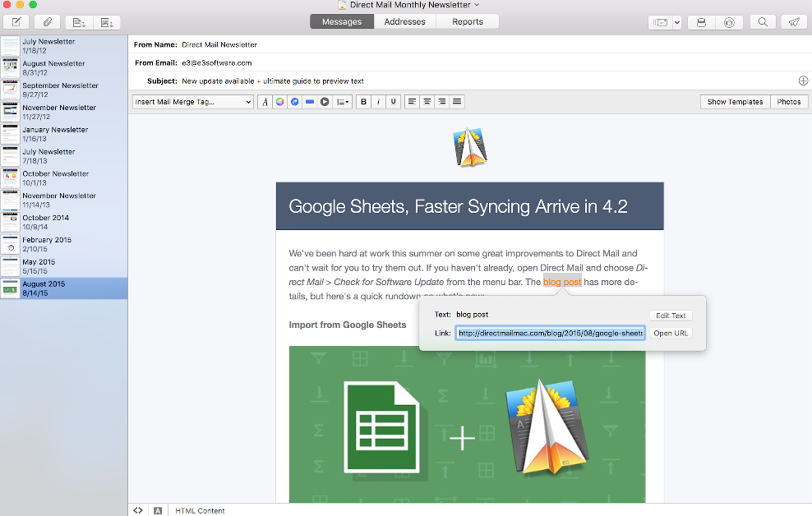Click the plus icon beside Subject
This screenshot has height=516, width=812.
[x=803, y=81]
